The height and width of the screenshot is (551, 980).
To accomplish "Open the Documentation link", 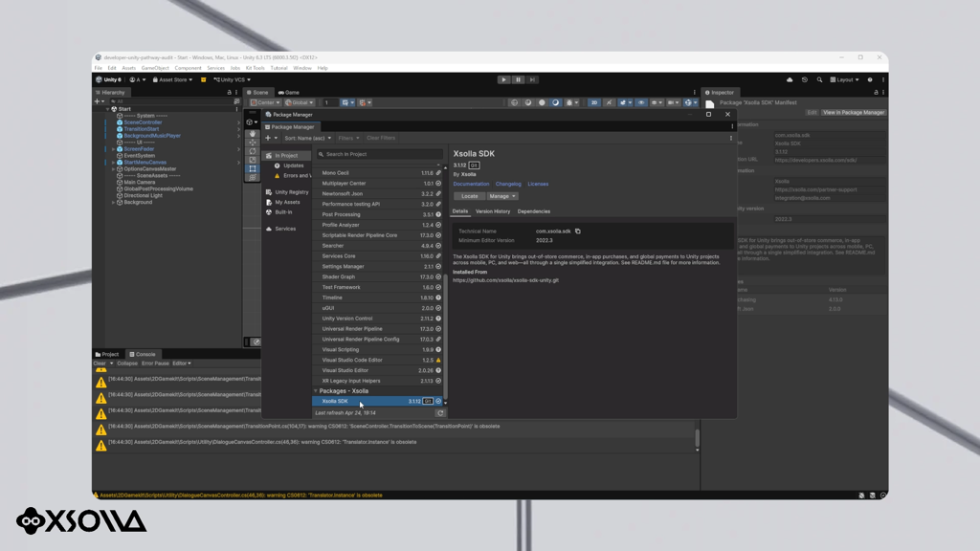I will point(471,185).
